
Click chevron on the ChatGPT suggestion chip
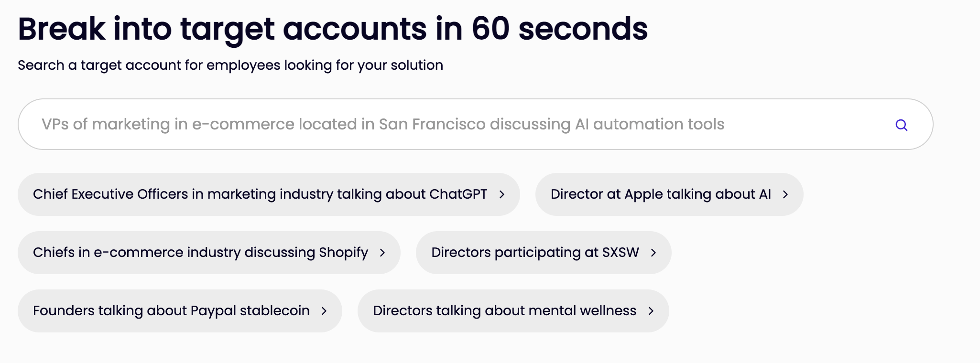click(x=501, y=194)
